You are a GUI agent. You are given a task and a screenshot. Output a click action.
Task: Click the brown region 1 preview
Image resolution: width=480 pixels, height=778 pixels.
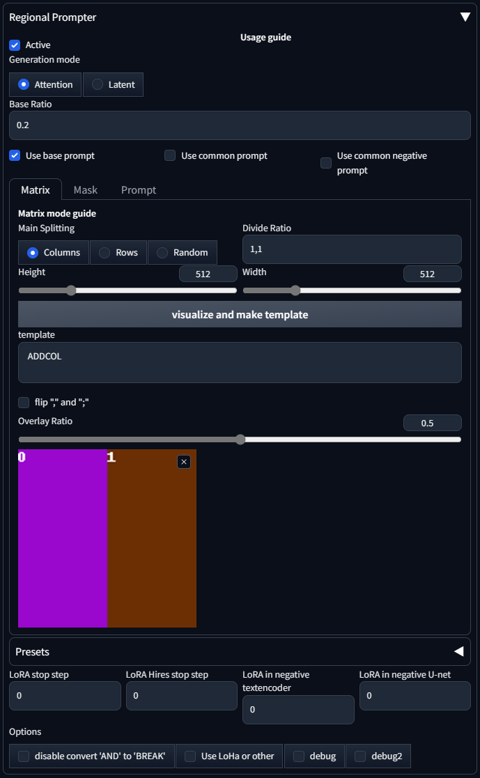click(x=152, y=538)
